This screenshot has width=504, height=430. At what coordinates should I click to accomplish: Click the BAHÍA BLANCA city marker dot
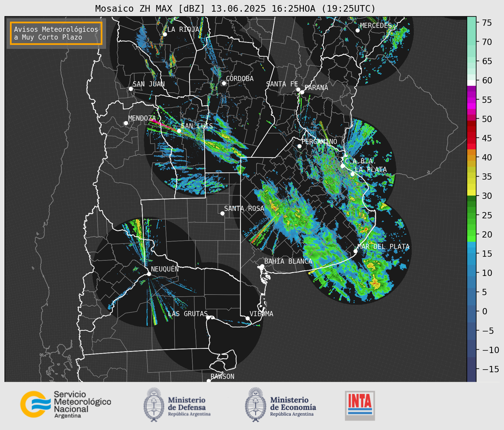(x=262, y=266)
